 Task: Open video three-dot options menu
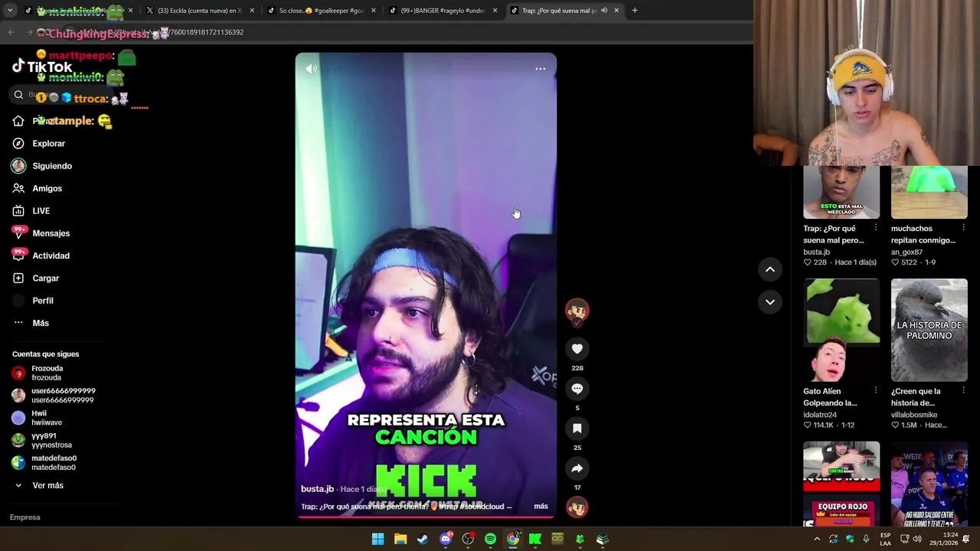point(541,69)
